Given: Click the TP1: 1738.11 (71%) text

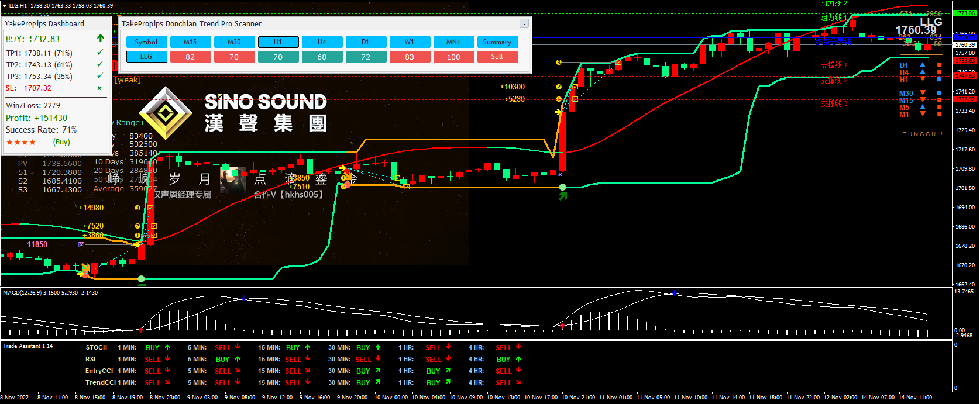Looking at the screenshot, I should pos(39,53).
